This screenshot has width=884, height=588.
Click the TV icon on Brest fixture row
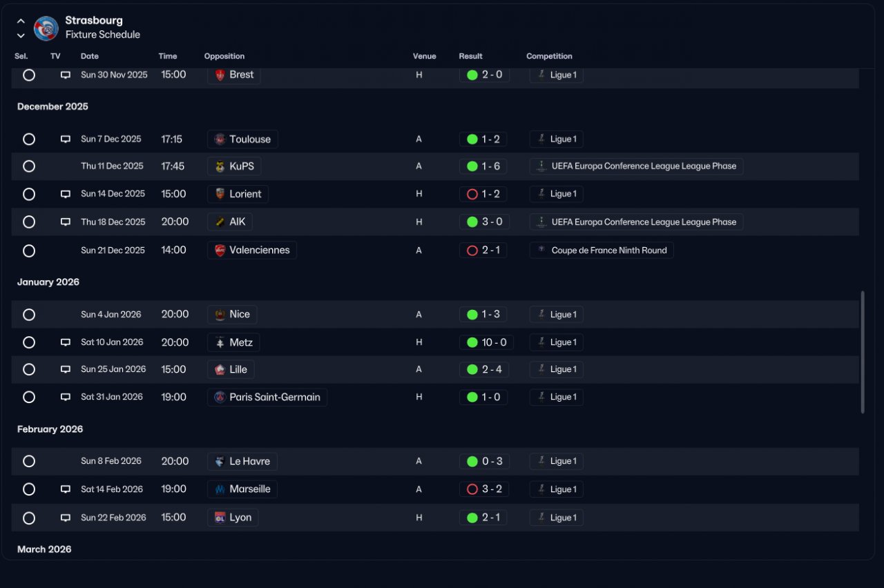[x=66, y=75]
